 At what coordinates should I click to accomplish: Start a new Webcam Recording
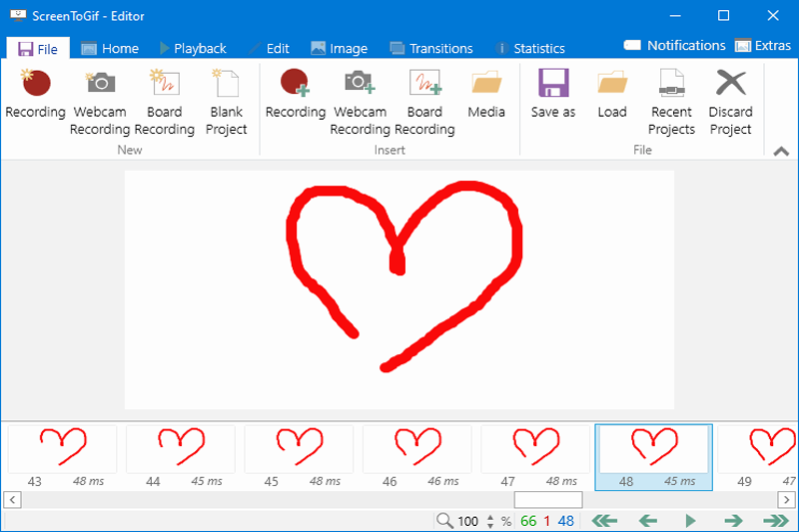pos(100,100)
